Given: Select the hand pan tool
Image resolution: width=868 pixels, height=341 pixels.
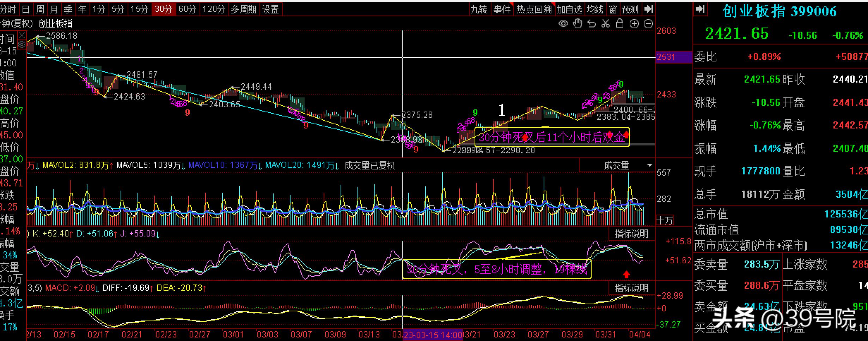Looking at the screenshot, I should pos(577,24).
